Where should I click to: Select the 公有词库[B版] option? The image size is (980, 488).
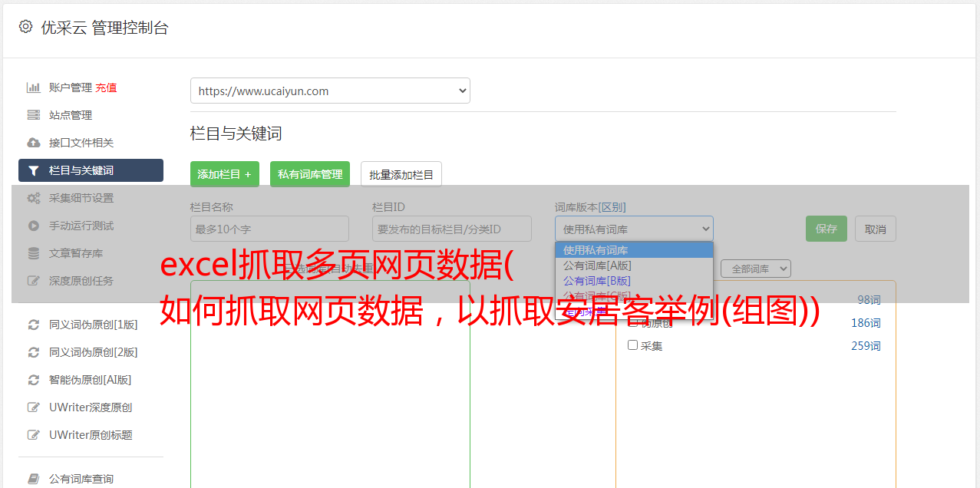[597, 281]
